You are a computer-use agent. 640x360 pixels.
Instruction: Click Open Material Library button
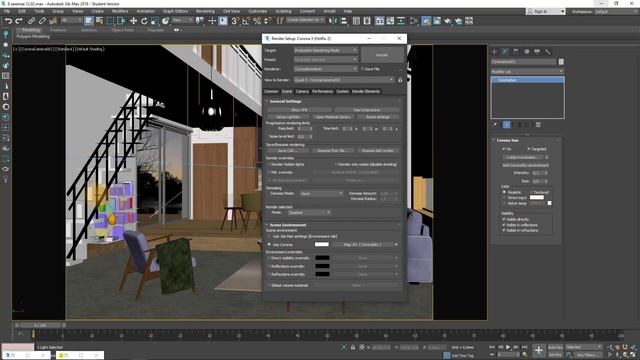pyautogui.click(x=333, y=117)
